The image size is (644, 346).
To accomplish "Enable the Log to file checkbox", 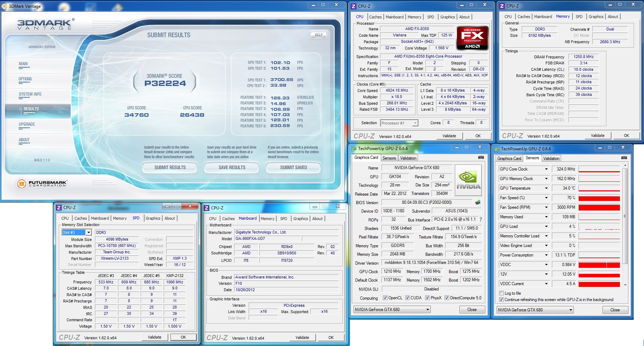I will [501, 293].
